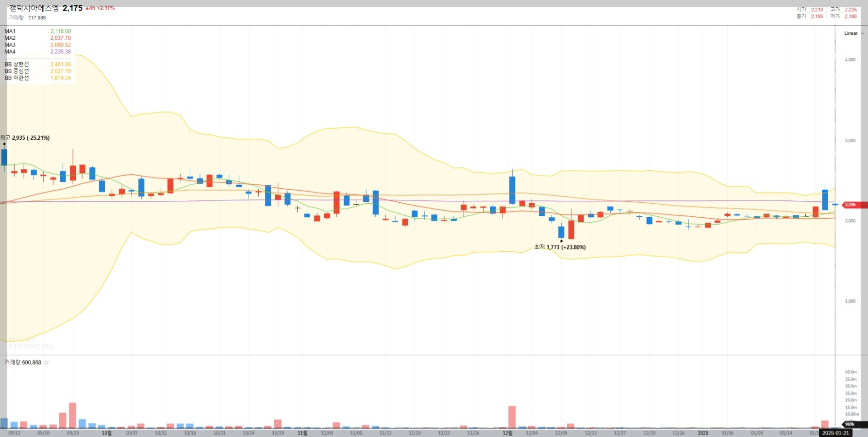The image size is (868, 437).
Task: Click the 4,000 price axis label
Action: click(x=850, y=60)
